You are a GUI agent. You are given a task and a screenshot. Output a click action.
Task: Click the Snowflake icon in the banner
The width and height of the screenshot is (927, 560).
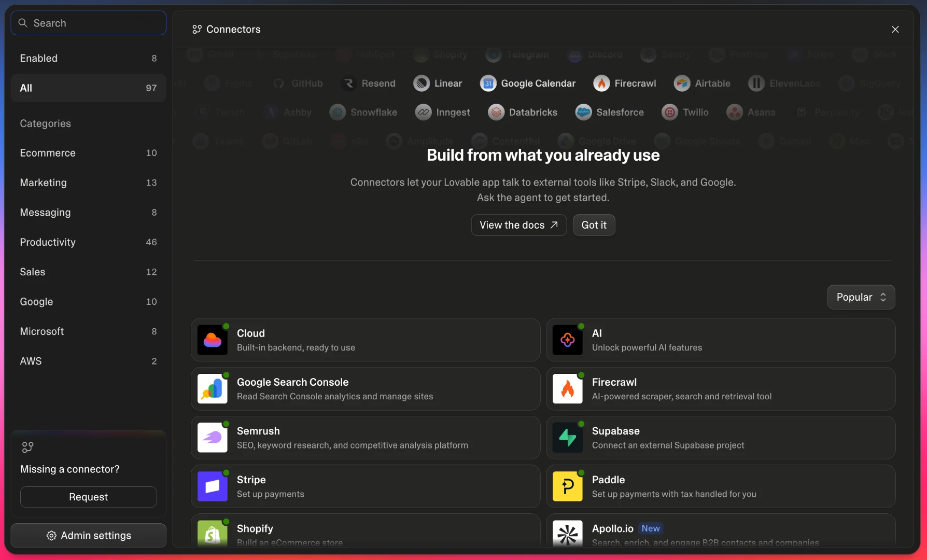pyautogui.click(x=338, y=113)
